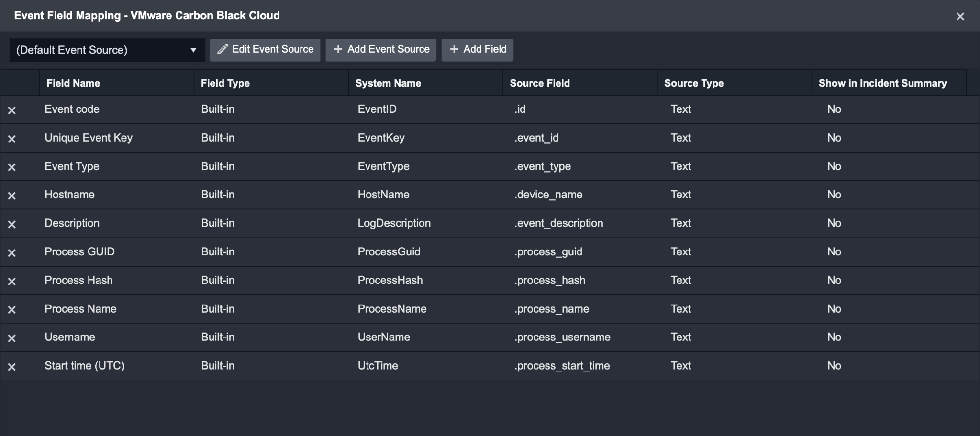Click the 'Process Name' field name
Viewport: 980px width, 436px height.
80,309
